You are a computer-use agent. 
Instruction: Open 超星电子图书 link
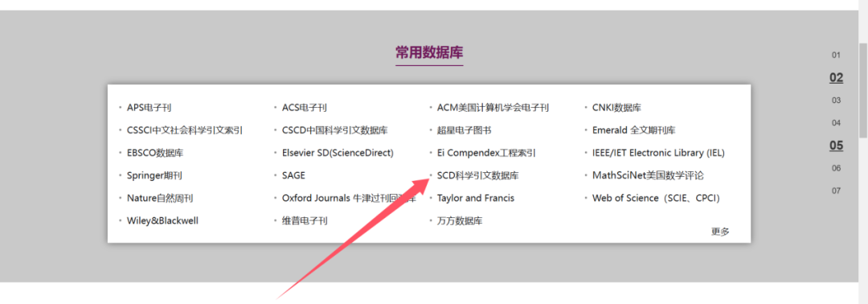tap(464, 130)
